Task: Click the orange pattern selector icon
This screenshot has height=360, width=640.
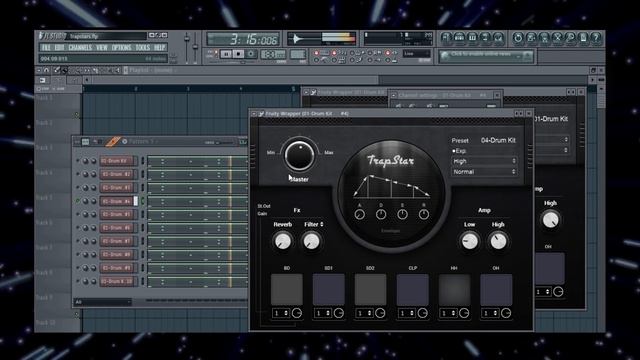Action: (112, 142)
